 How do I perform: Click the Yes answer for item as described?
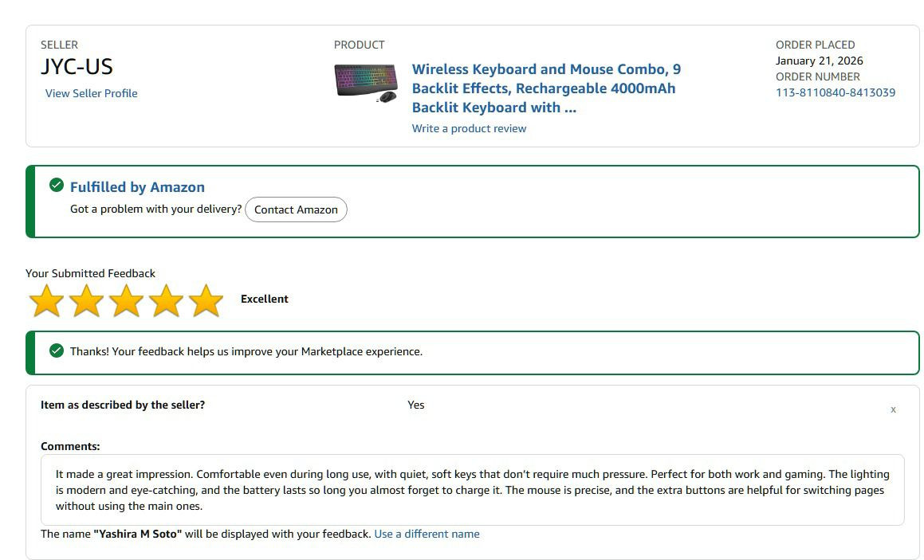[416, 405]
